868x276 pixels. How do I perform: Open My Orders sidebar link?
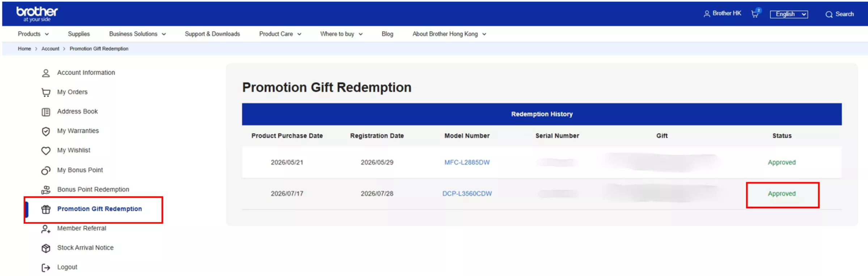[72, 92]
